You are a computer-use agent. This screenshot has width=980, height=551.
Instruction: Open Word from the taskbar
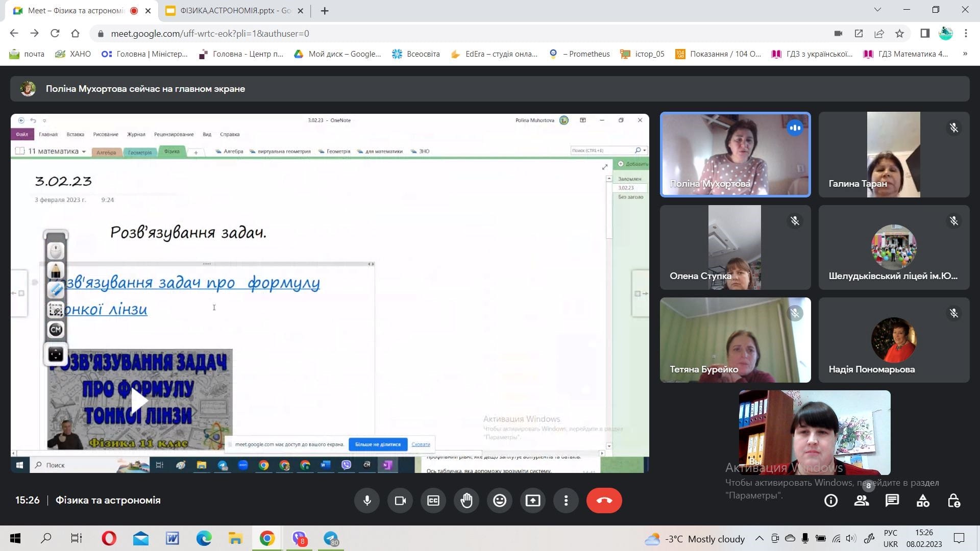(172, 538)
